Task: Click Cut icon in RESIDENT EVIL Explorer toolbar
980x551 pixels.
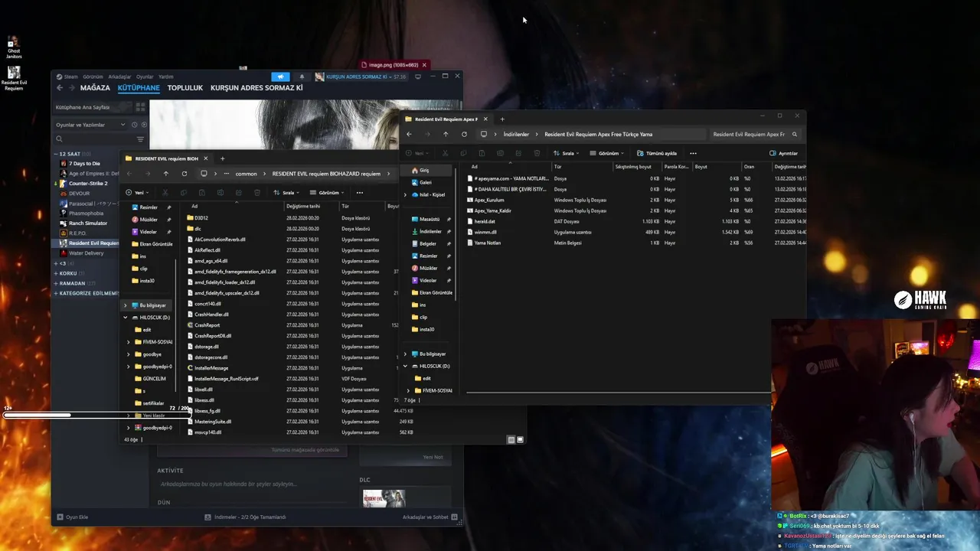Action: point(165,193)
